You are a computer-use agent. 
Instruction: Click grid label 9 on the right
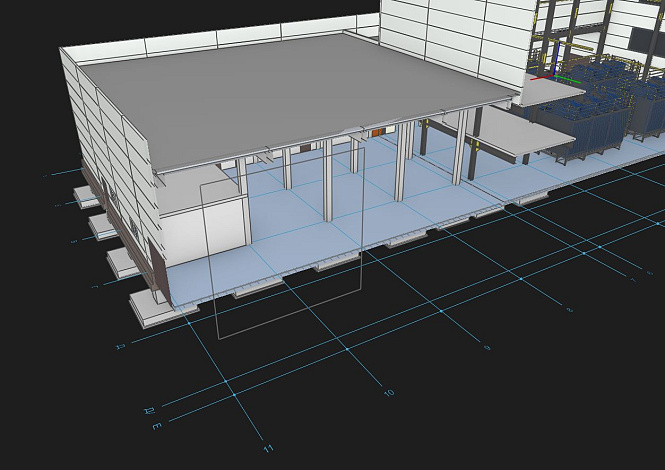pos(487,347)
